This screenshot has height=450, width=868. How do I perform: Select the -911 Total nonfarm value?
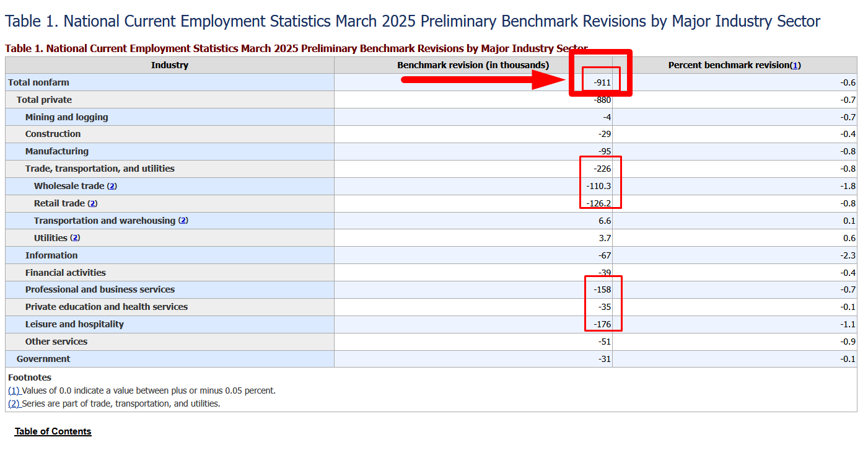(x=602, y=82)
